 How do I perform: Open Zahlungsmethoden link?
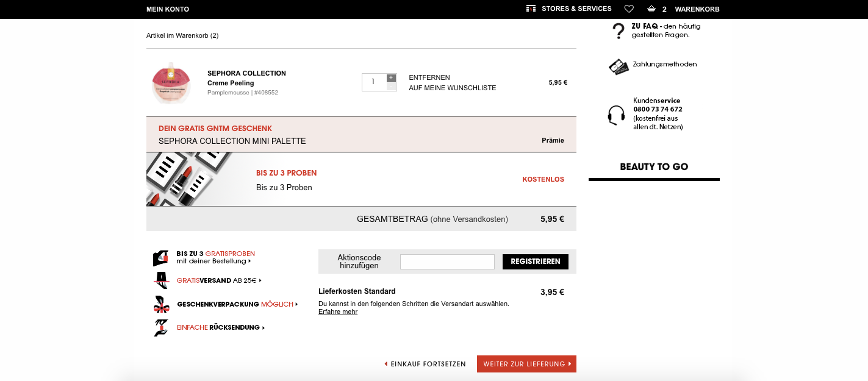click(x=665, y=64)
